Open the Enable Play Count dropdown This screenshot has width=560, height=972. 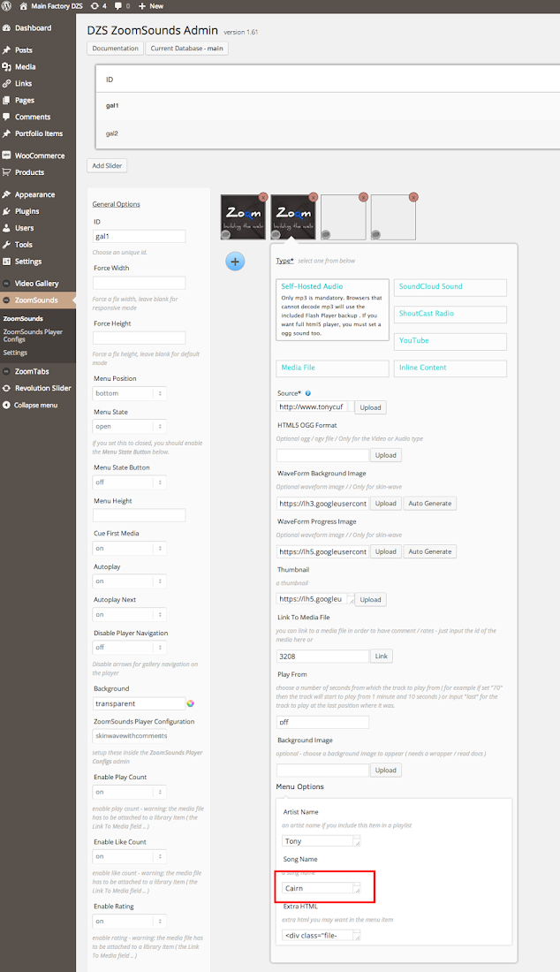point(130,793)
